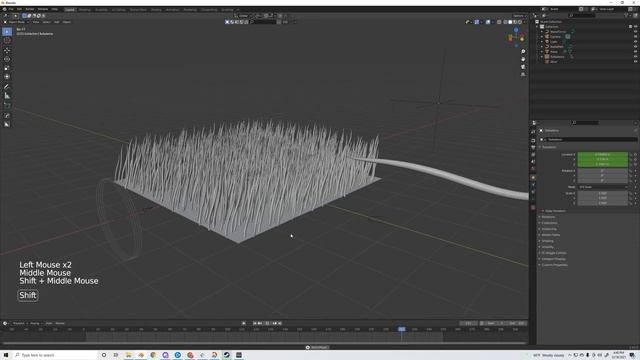Screen dimensions: 640x360
Task: Toggle camera view icon in viewport
Action: tap(523, 67)
